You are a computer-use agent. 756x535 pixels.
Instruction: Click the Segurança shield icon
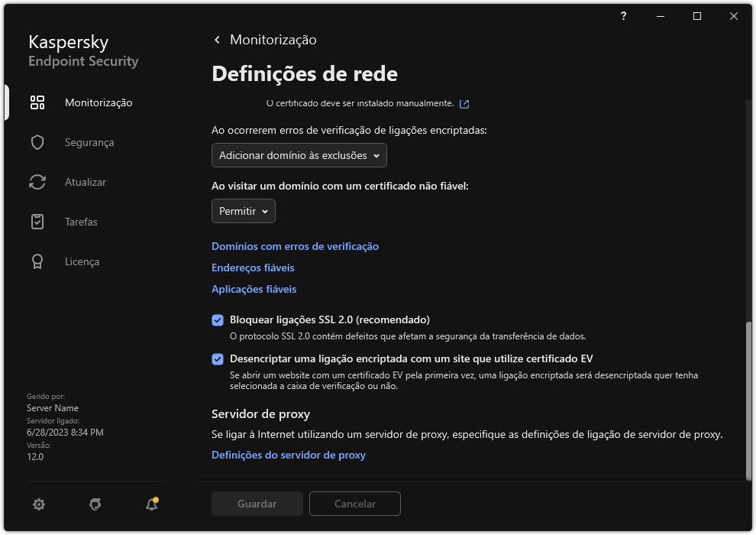point(37,142)
